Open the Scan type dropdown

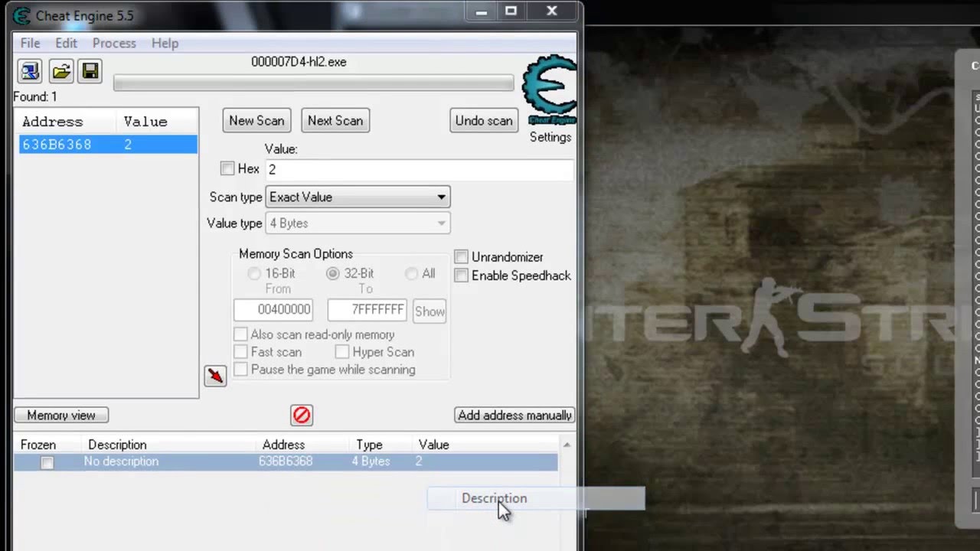click(x=358, y=197)
